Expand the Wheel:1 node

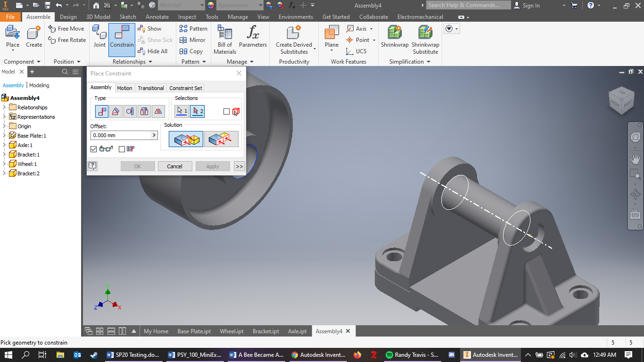(4, 164)
